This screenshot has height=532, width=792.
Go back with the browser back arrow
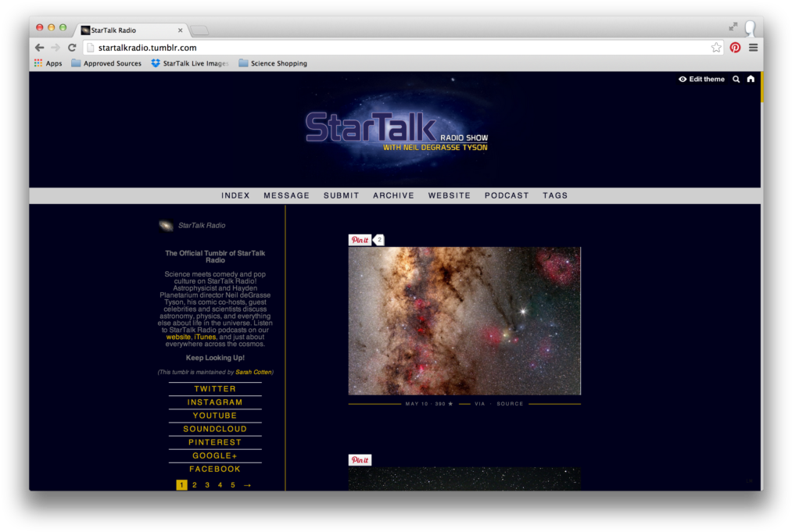pyautogui.click(x=39, y=48)
